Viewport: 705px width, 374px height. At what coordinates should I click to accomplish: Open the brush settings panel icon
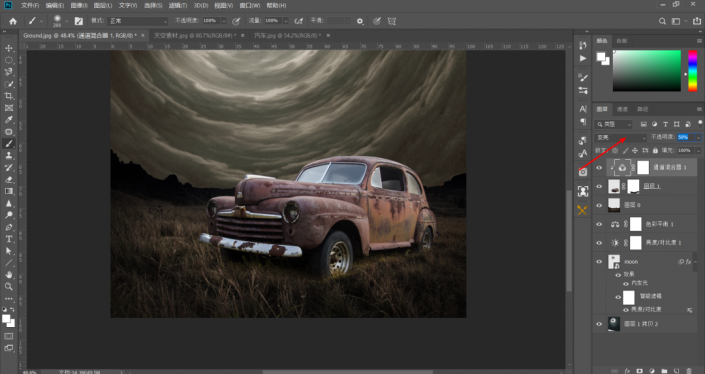[79, 21]
